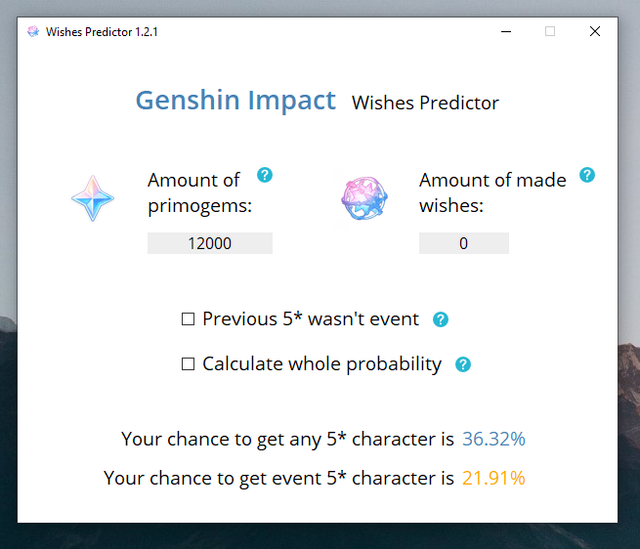
Task: Minimize the Wishes Predictor window
Action: coord(505,31)
